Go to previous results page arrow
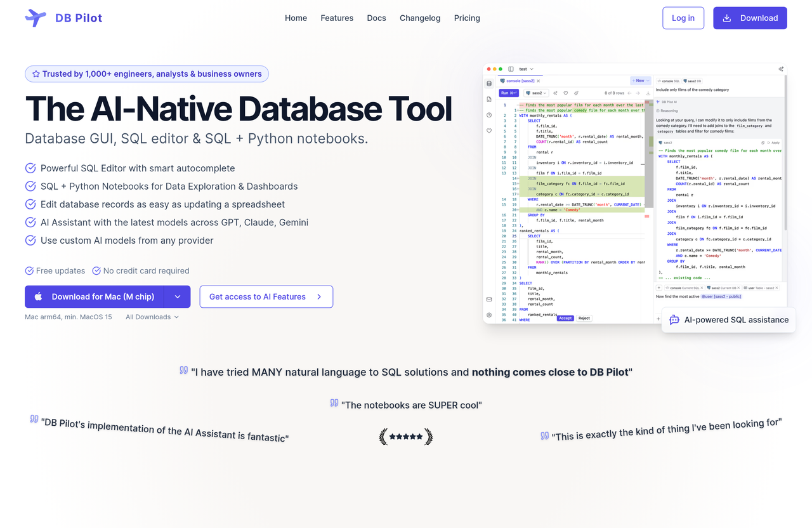812x528 pixels. (629, 93)
